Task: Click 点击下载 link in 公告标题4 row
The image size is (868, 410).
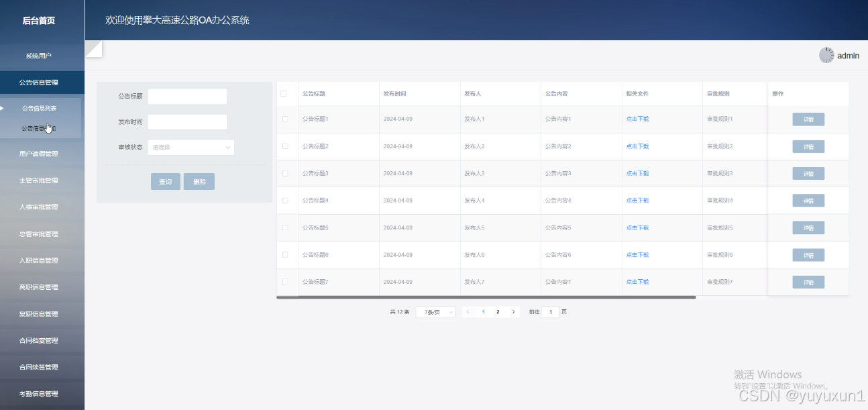Action: click(x=637, y=201)
